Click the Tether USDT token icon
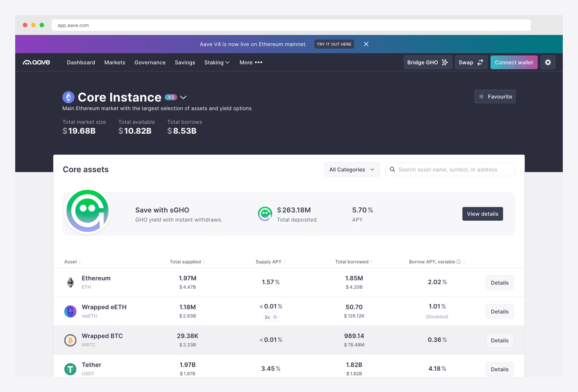This screenshot has width=578, height=392. pos(70,369)
